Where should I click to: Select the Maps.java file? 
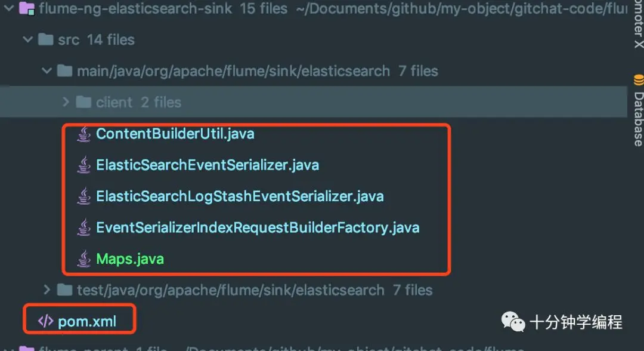[129, 259]
